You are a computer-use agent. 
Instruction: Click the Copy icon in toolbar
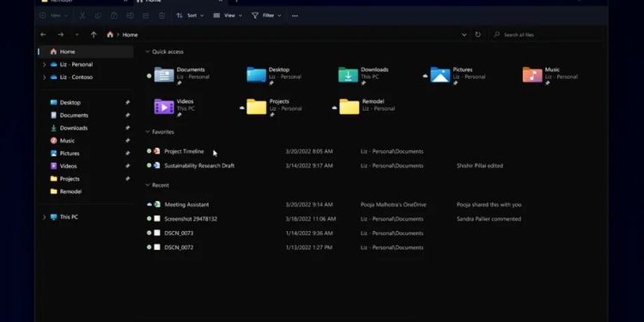coord(98,15)
